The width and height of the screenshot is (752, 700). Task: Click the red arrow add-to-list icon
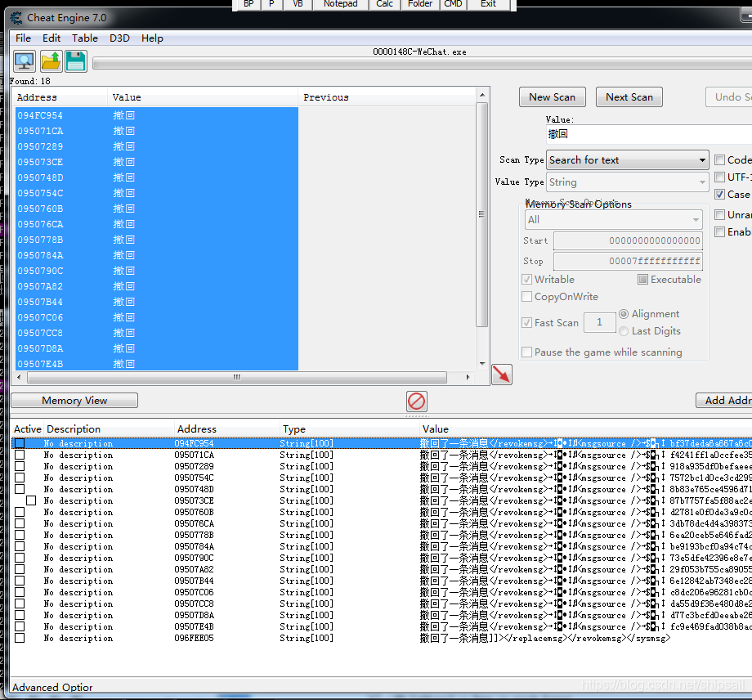pos(502,375)
